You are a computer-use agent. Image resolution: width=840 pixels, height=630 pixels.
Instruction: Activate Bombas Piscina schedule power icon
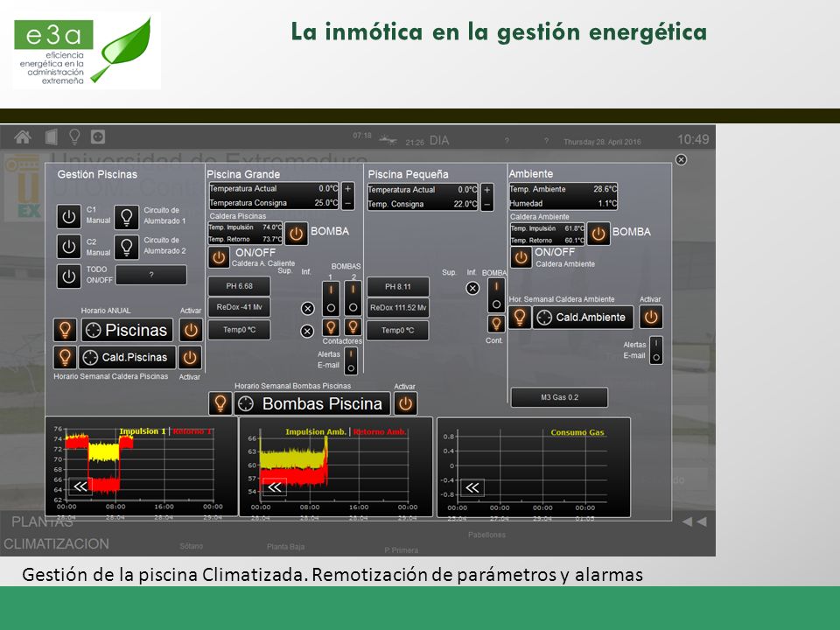pos(405,404)
